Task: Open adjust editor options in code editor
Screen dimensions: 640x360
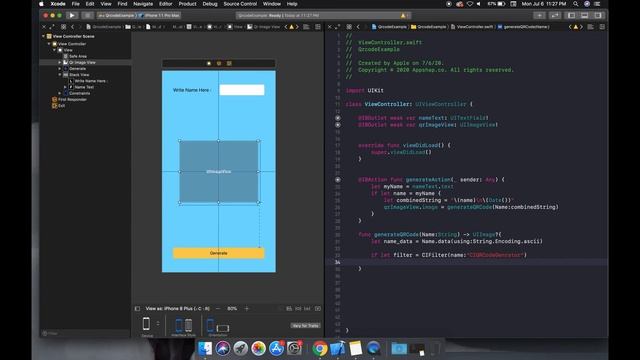Action: point(590,27)
